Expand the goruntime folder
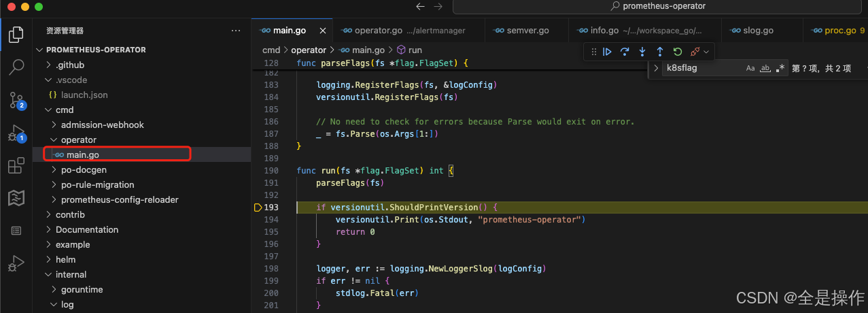This screenshot has width=868, height=313. point(141,289)
